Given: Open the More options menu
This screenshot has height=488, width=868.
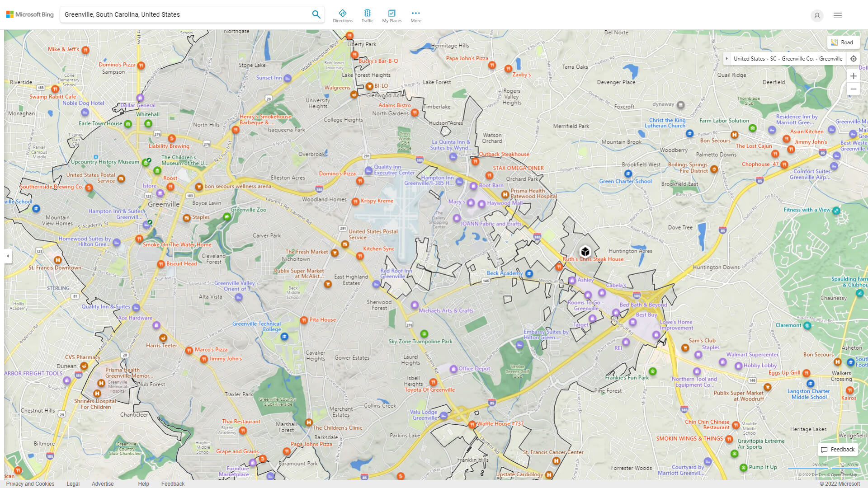Looking at the screenshot, I should [415, 15].
